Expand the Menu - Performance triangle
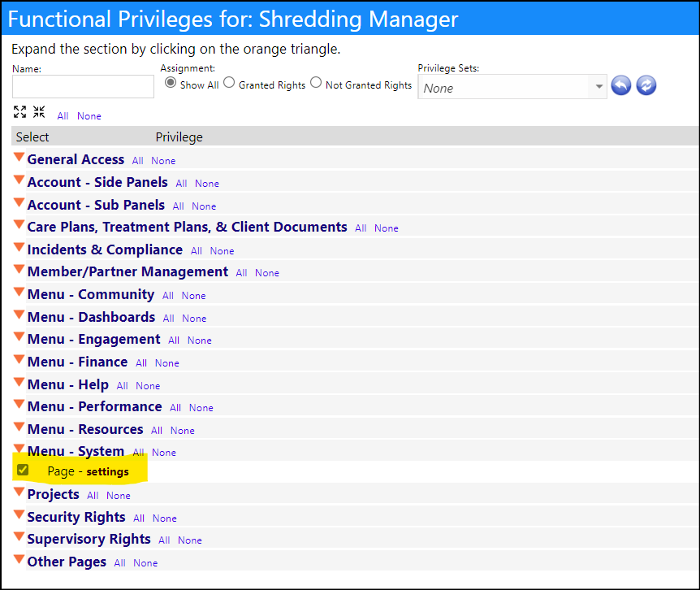Screen dimensions: 700x590 click(19, 404)
